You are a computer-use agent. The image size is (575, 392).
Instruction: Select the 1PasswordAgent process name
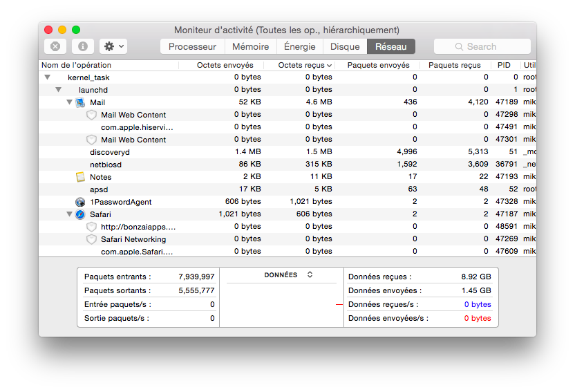pos(121,202)
